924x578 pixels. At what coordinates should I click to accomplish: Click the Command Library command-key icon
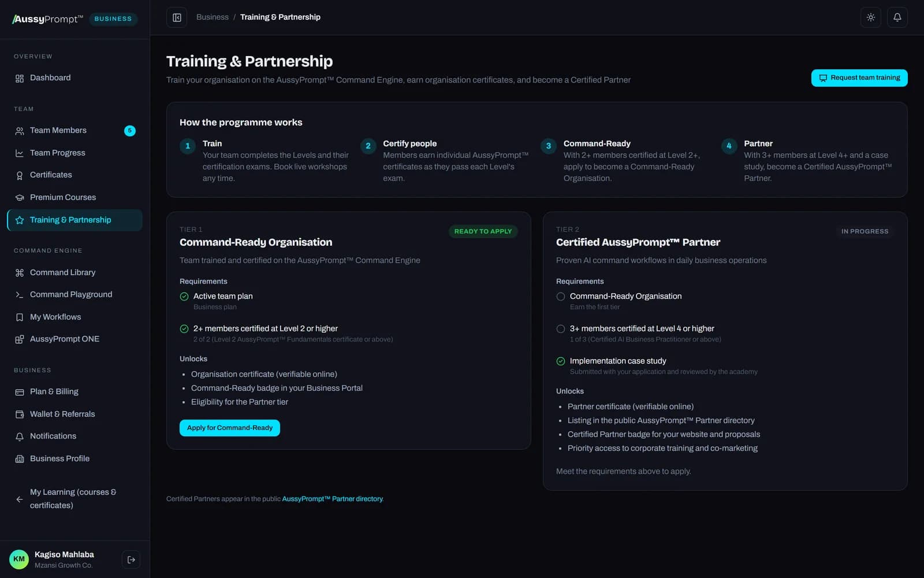[x=20, y=273]
